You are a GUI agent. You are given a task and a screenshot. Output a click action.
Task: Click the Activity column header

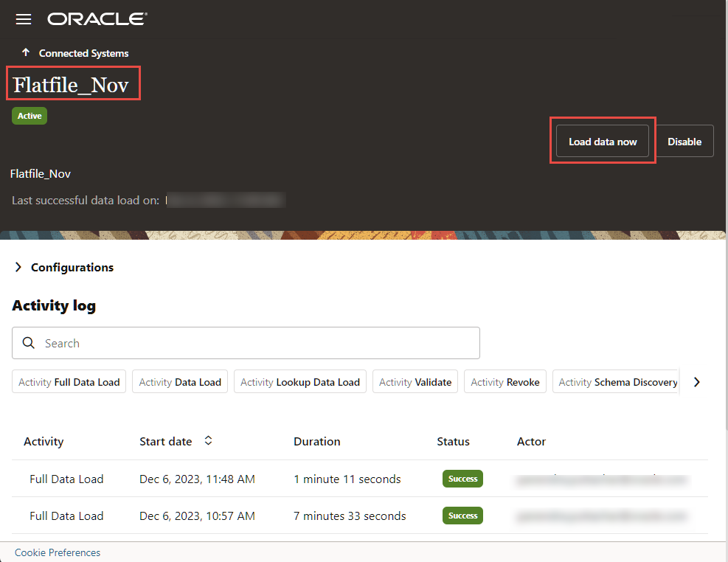click(44, 441)
